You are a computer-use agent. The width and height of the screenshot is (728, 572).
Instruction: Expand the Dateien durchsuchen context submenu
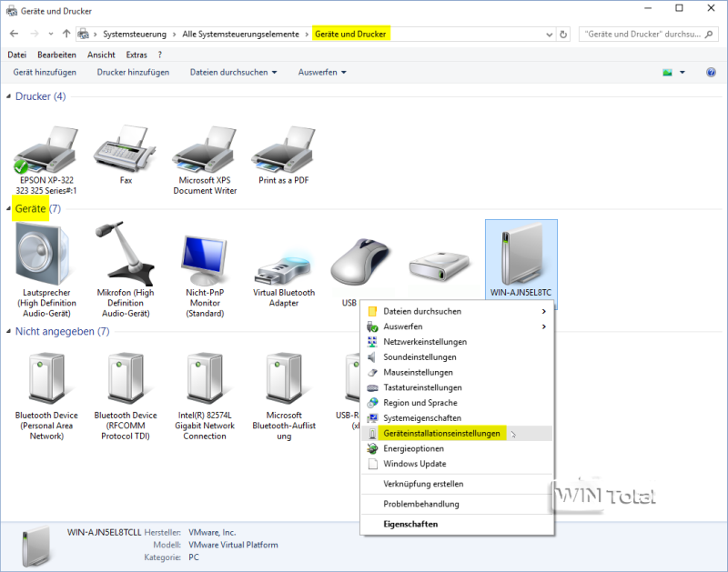tap(543, 311)
